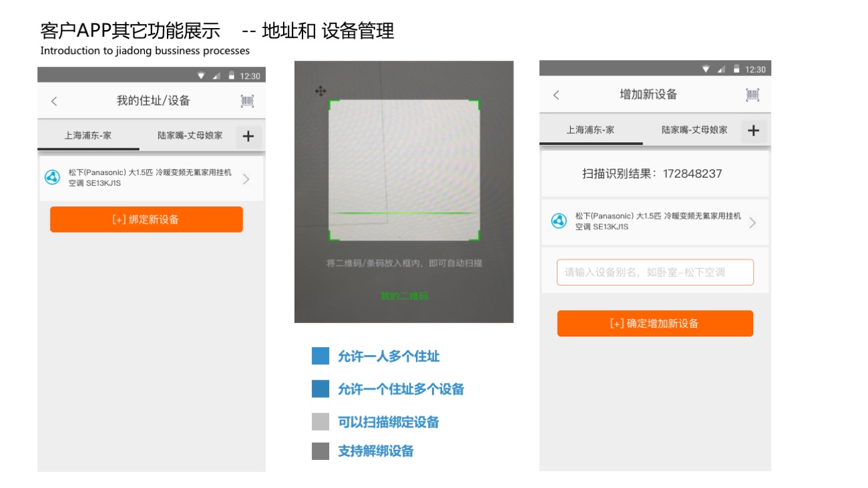868x488 pixels.
Task: Switch to 陆家嘴-丈母娘家 tab on 增加新设备 screen
Action: pyautogui.click(x=694, y=130)
